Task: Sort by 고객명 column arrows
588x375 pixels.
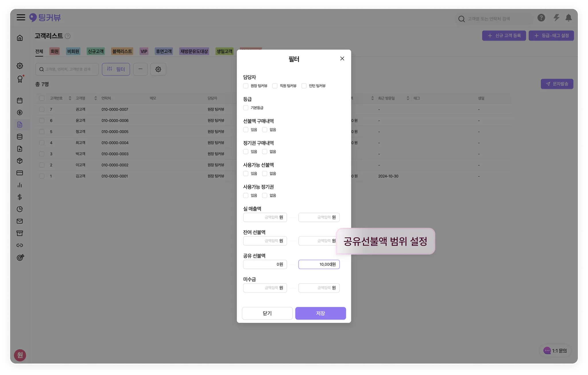Action: pos(96,98)
